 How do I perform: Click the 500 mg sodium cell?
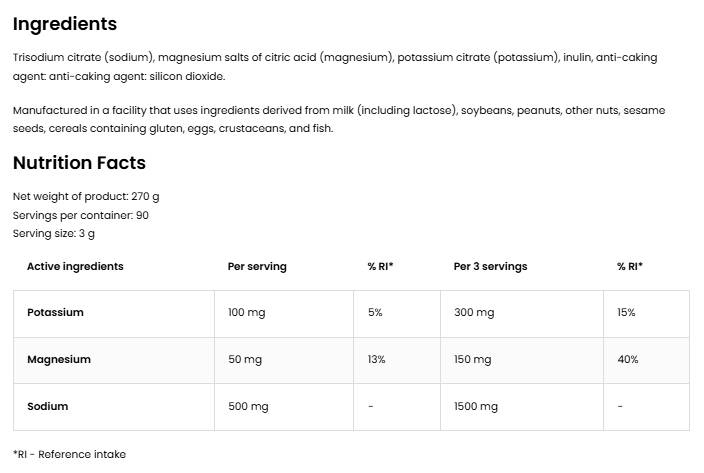(248, 407)
